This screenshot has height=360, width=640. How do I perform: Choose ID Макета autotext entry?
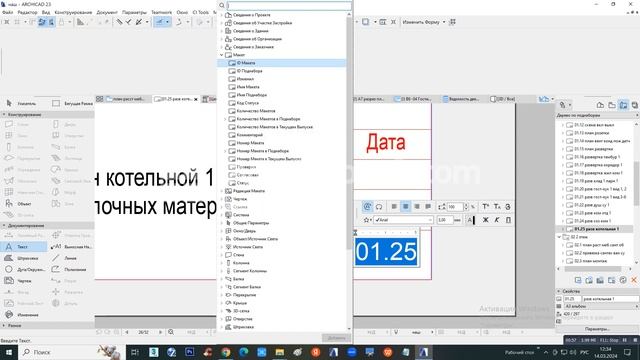[x=282, y=63]
